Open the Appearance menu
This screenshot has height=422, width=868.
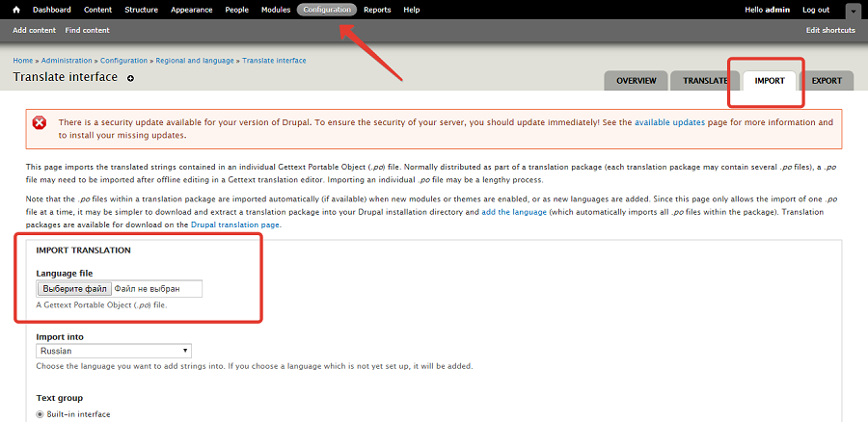click(x=192, y=10)
